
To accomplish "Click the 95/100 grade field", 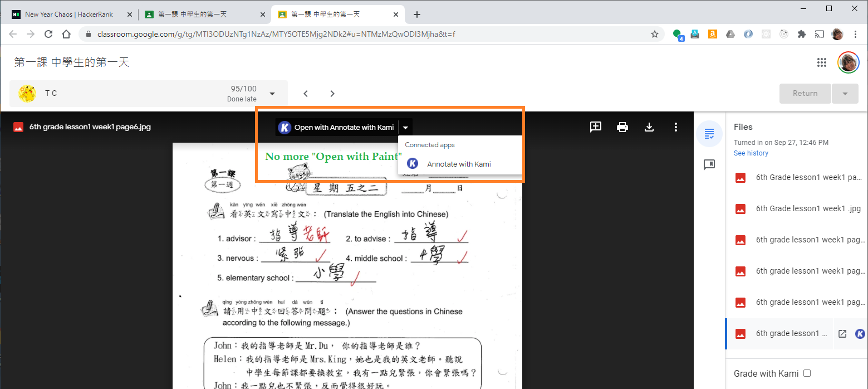I will pyautogui.click(x=244, y=89).
